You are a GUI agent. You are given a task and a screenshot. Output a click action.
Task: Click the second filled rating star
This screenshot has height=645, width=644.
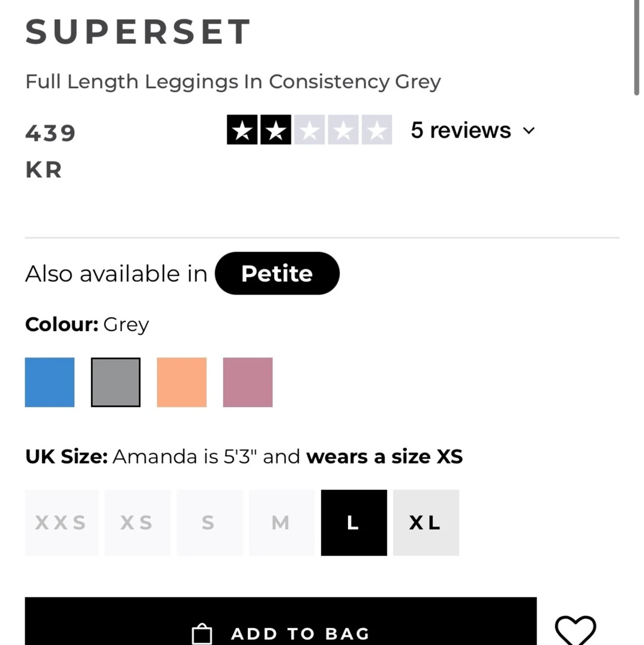click(x=276, y=130)
